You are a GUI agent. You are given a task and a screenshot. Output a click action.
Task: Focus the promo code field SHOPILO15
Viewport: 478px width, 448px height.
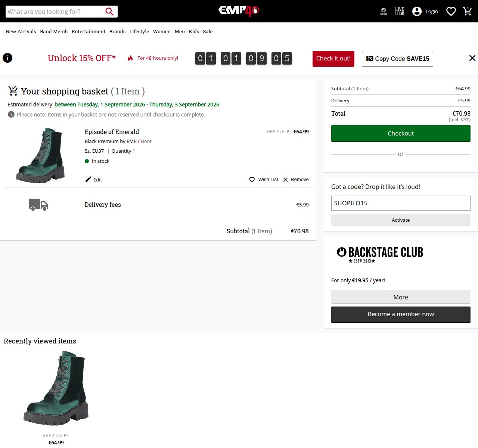[x=401, y=203]
